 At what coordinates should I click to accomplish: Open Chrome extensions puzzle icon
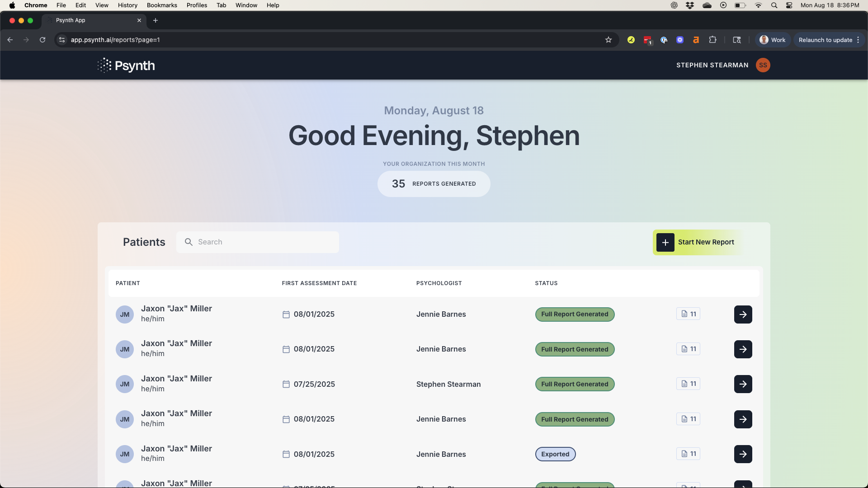712,40
